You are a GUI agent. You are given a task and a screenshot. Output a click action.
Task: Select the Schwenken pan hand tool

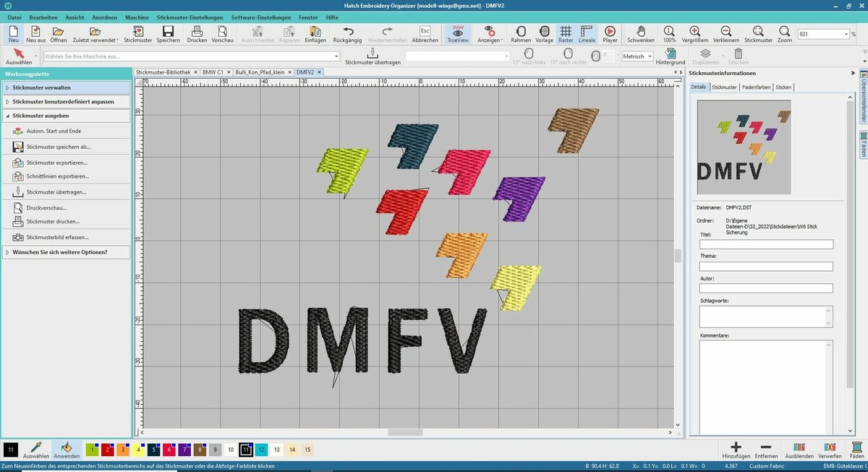641,34
